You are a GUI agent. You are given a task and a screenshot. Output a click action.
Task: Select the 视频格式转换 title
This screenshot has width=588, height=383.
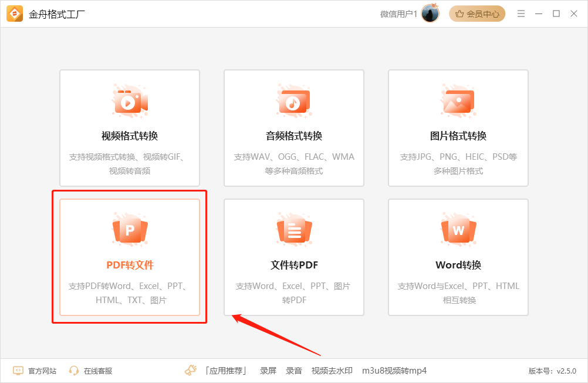pos(130,136)
